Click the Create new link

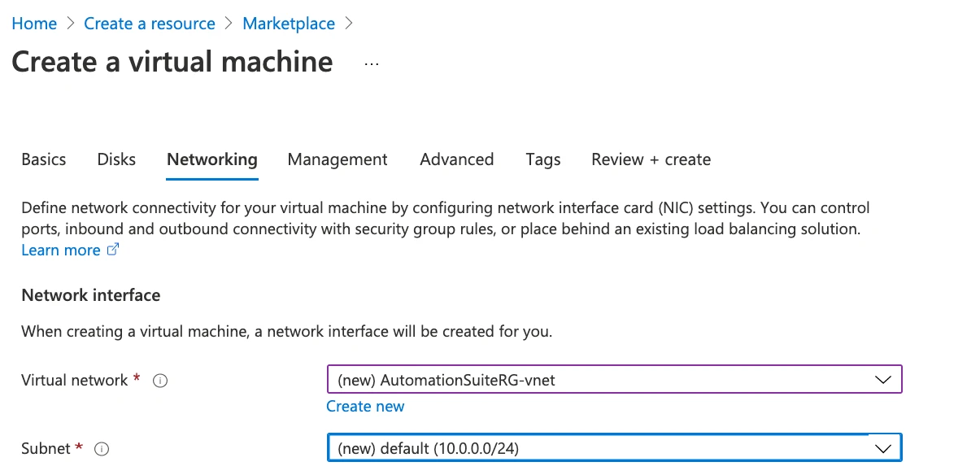coord(365,406)
